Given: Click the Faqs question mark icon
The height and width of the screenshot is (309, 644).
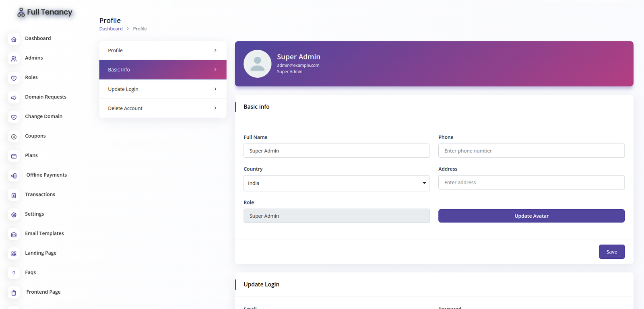Looking at the screenshot, I should [14, 273].
